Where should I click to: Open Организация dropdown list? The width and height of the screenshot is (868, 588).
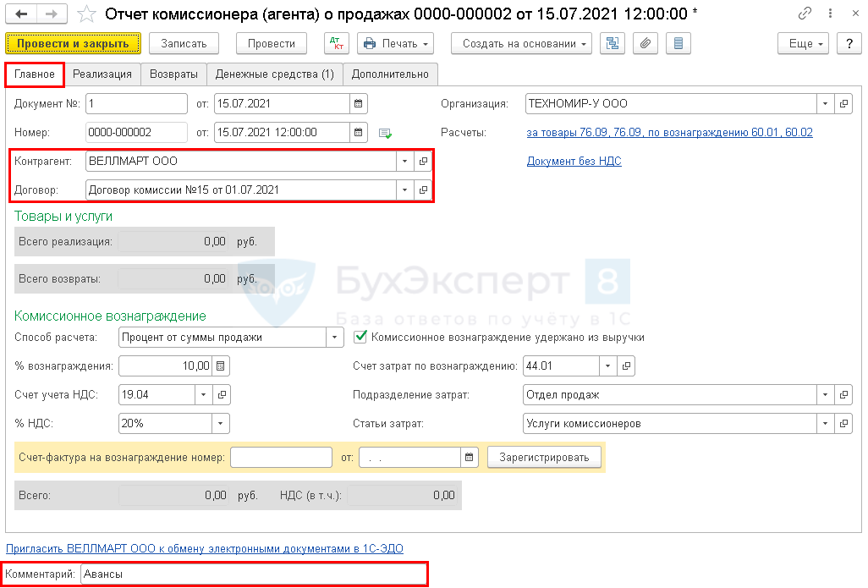coord(825,104)
